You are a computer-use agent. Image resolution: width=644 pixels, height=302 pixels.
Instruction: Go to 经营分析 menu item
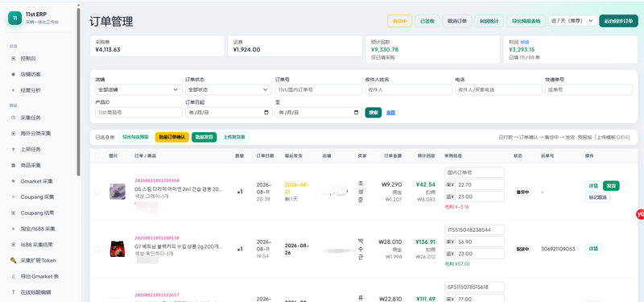point(31,90)
